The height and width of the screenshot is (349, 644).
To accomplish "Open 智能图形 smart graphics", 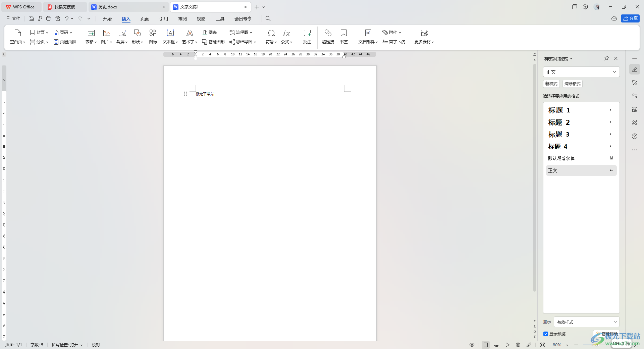I will (213, 42).
